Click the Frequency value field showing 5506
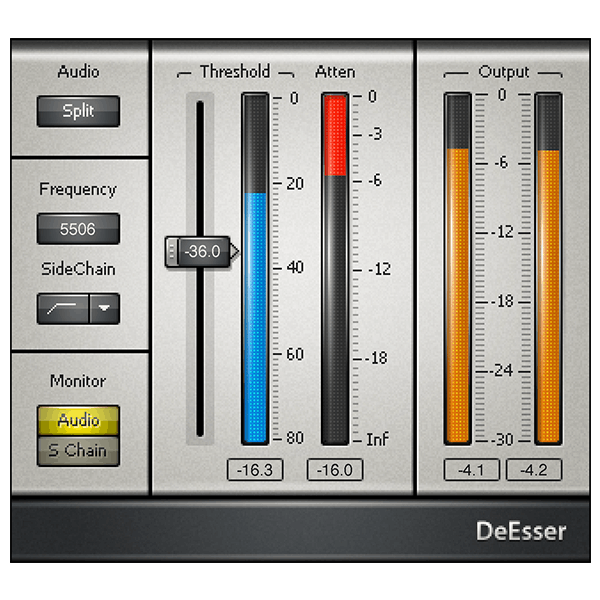Screen dimensions: 600x600 point(78,229)
